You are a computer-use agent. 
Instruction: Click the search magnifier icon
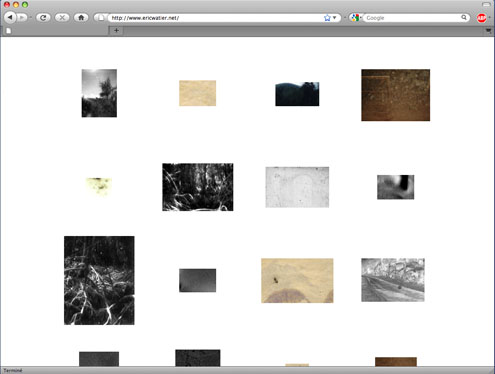464,17
